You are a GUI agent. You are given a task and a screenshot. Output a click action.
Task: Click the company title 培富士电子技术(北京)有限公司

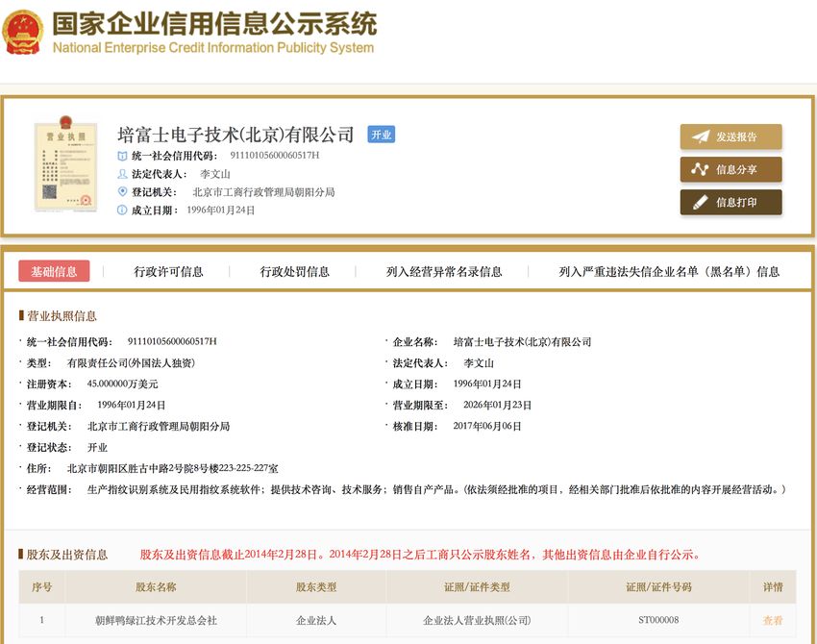tap(235, 135)
